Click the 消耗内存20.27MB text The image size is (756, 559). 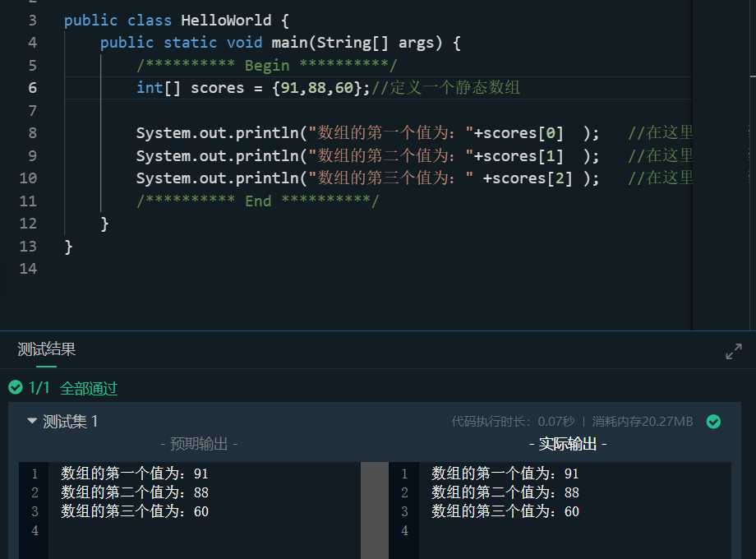tap(643, 422)
